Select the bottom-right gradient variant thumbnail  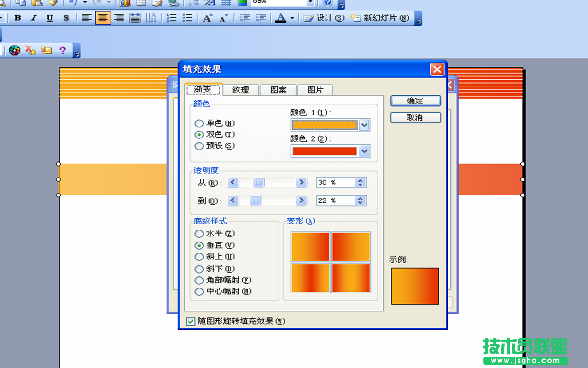pyautogui.click(x=351, y=278)
